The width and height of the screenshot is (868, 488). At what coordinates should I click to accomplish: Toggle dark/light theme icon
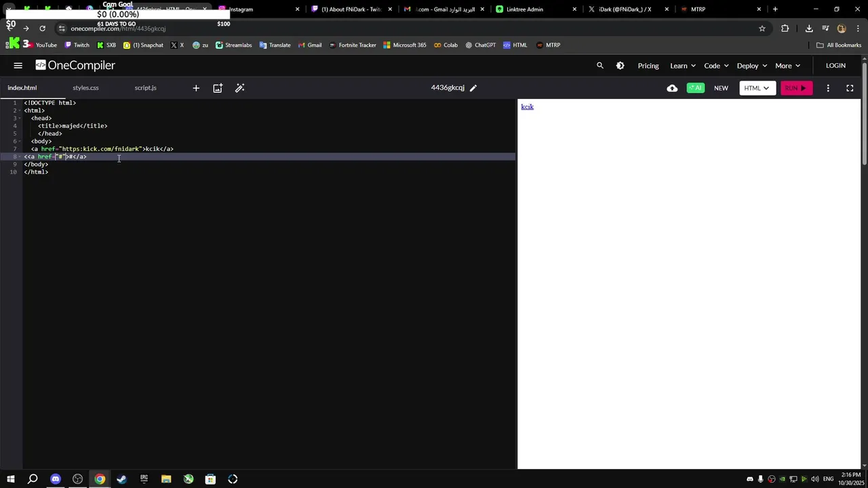(620, 66)
